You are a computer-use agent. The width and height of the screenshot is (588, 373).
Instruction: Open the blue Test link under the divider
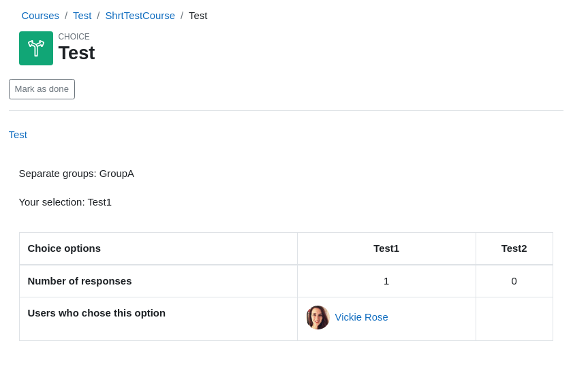[x=18, y=135]
